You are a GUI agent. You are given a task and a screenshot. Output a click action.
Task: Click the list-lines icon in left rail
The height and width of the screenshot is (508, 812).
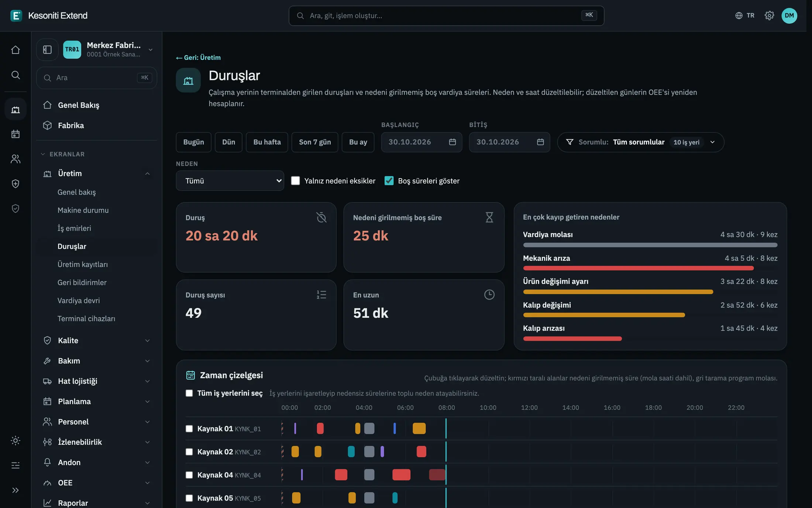(x=16, y=465)
